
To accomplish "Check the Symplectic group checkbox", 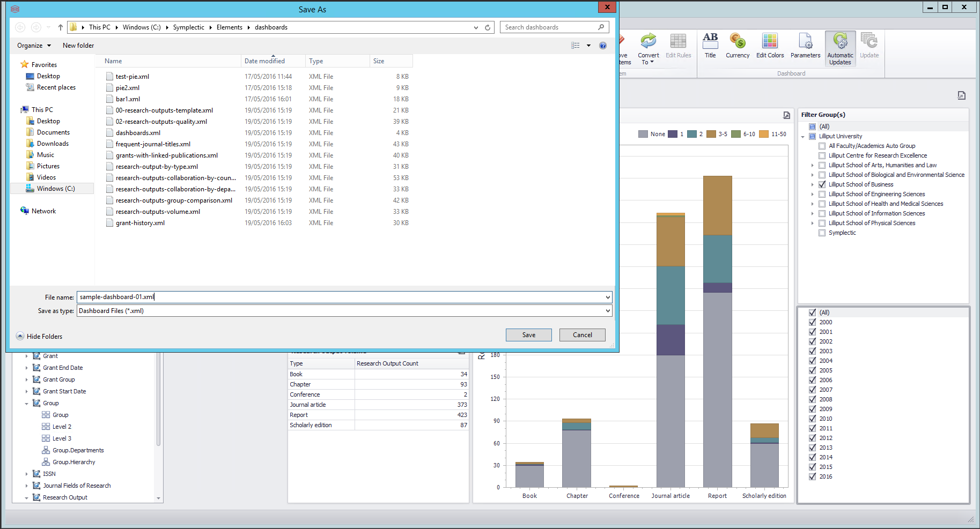I will click(x=822, y=233).
